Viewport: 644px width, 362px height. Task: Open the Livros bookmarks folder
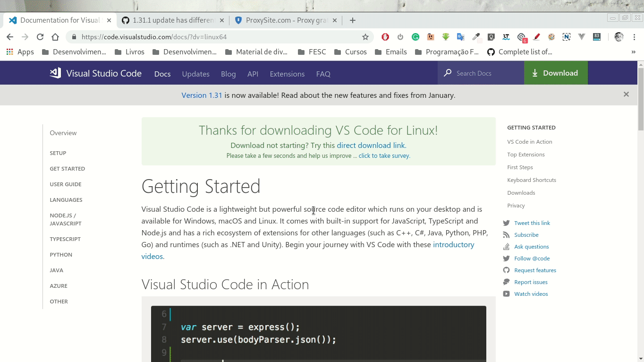tap(129, 52)
